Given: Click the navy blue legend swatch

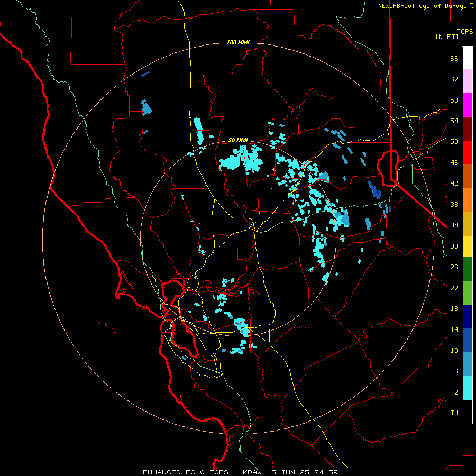Looking at the screenshot, I should coord(467,317).
